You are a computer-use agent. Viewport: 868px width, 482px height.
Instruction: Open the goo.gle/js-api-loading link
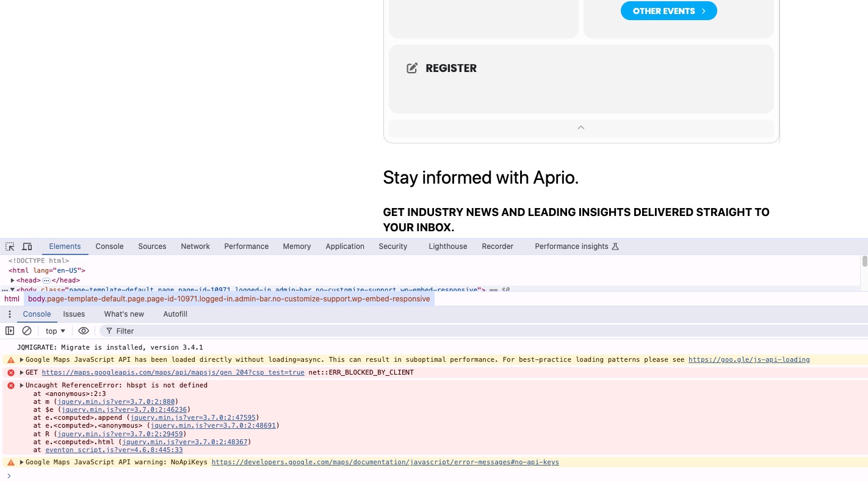(749, 360)
